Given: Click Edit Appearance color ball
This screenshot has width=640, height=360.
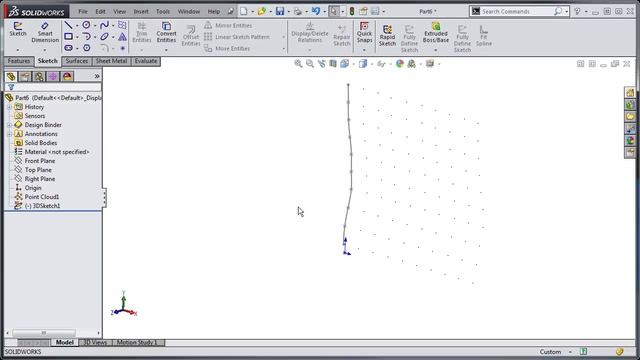Looking at the screenshot, I should (400, 64).
